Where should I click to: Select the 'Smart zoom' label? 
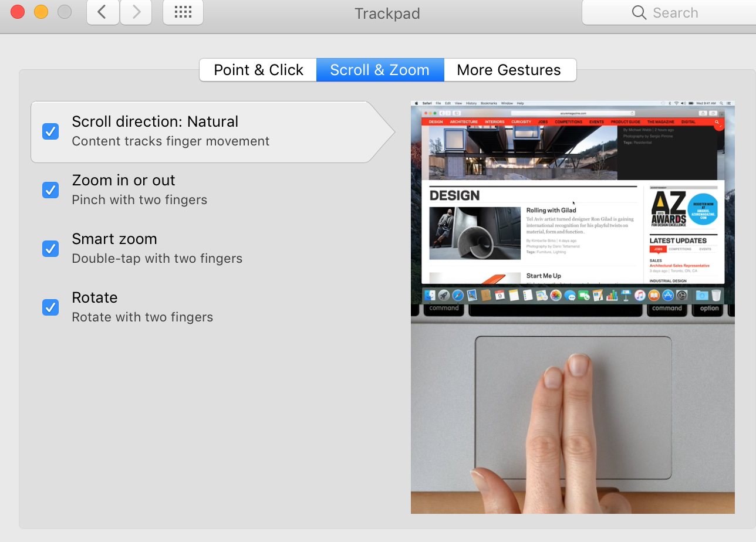[114, 239]
